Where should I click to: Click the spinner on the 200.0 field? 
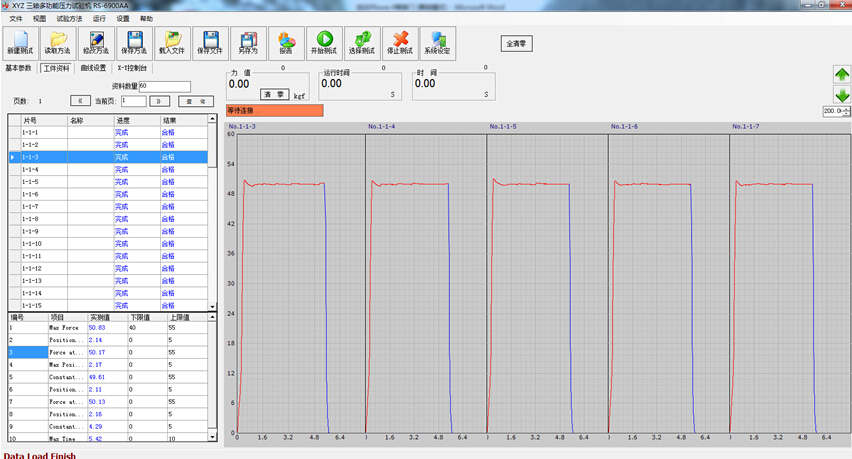coord(847,111)
